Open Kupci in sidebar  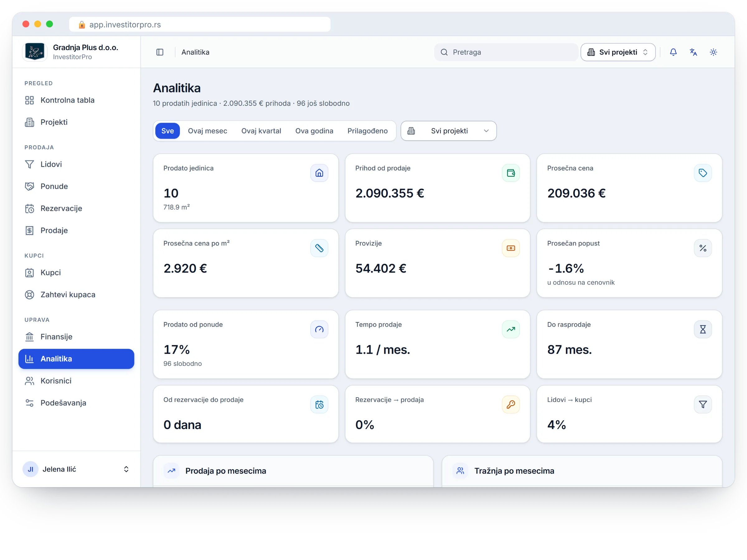pyautogui.click(x=76, y=273)
